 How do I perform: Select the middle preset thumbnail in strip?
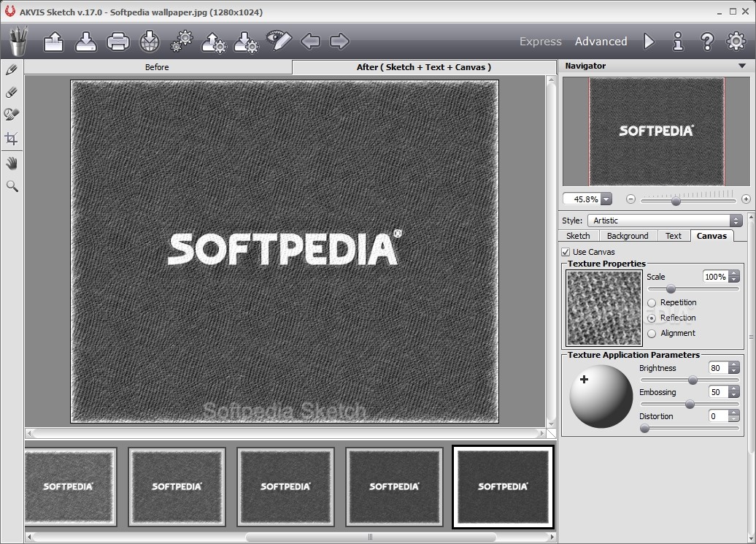pos(285,486)
